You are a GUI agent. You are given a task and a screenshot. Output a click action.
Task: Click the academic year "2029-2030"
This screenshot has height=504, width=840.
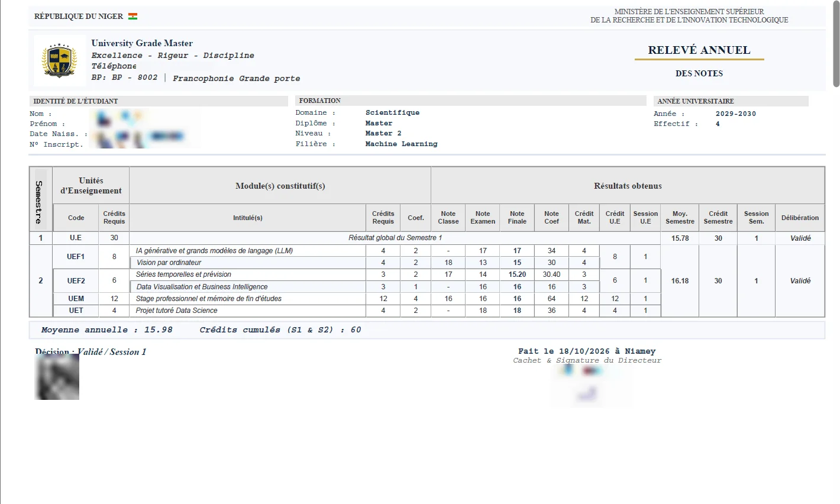(736, 114)
